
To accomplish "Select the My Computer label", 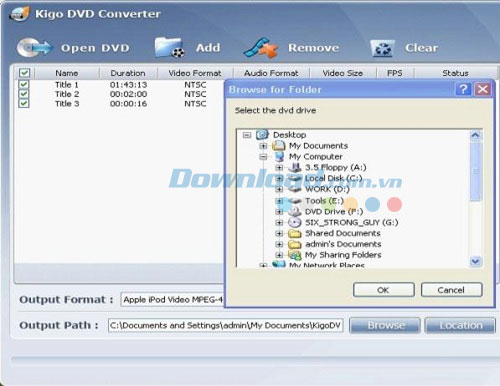I will point(316,156).
